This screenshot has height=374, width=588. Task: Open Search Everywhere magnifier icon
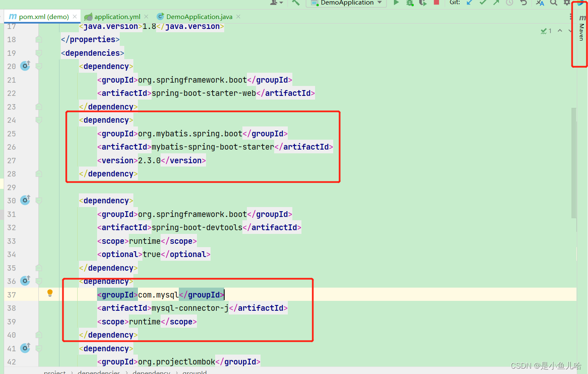coord(554,2)
